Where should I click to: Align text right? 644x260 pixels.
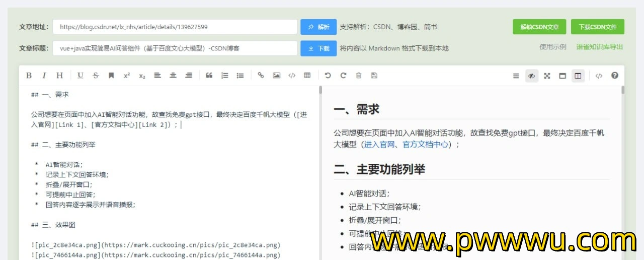point(189,76)
